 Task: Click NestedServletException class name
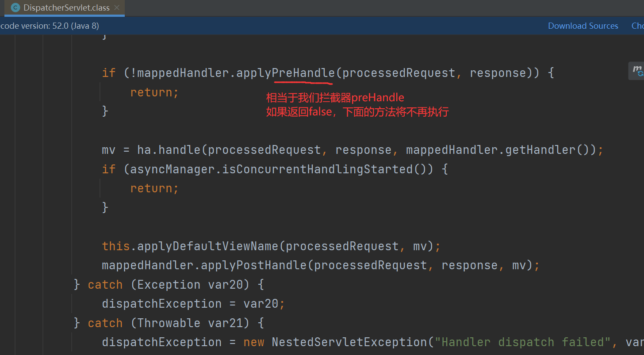[349, 342]
